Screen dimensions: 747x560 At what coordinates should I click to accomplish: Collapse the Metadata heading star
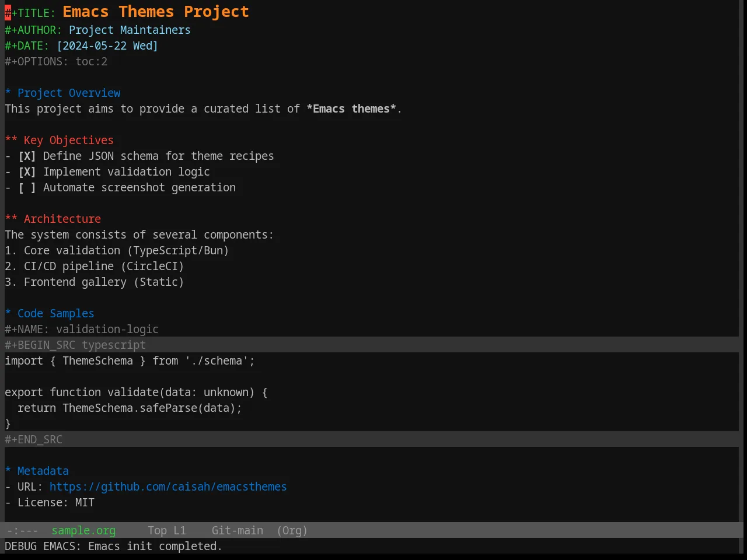pyautogui.click(x=8, y=471)
